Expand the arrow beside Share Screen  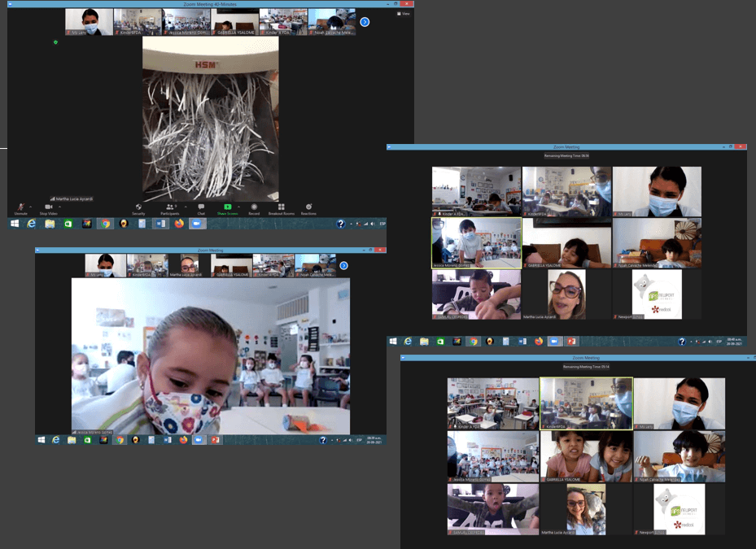[x=240, y=207]
